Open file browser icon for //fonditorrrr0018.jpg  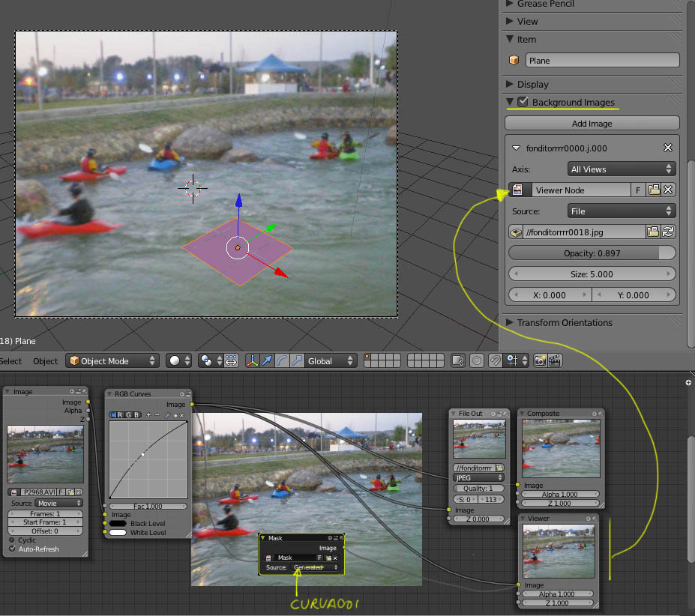click(x=653, y=232)
